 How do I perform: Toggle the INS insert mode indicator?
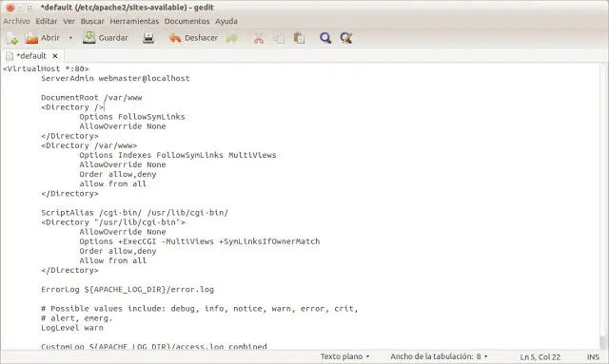593,357
